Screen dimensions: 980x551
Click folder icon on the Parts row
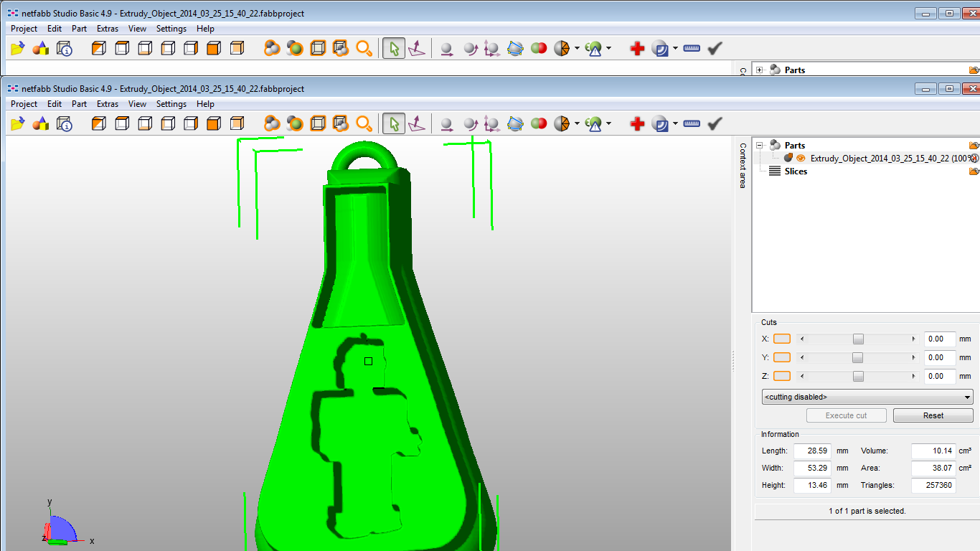974,145
